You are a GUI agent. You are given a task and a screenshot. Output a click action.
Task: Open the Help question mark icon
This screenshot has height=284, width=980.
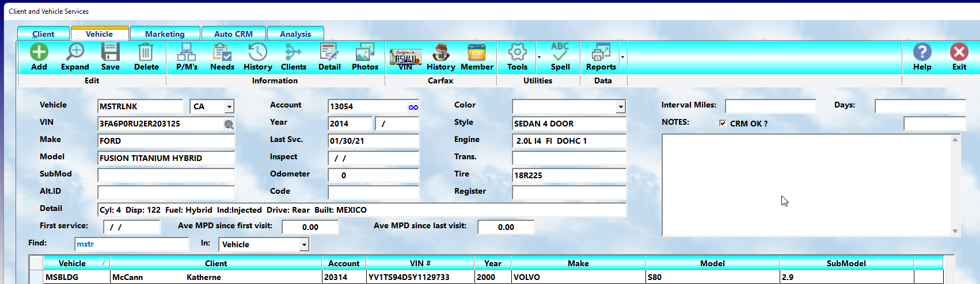coord(922,52)
